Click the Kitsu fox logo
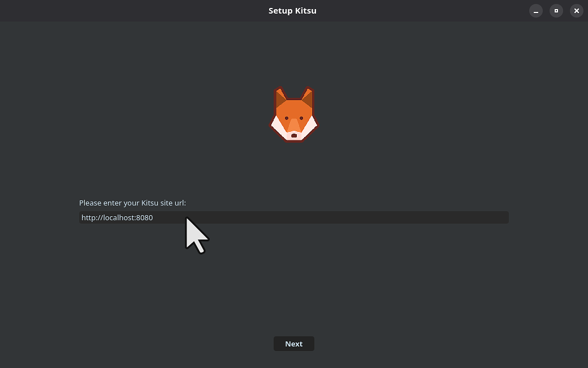 [x=294, y=114]
